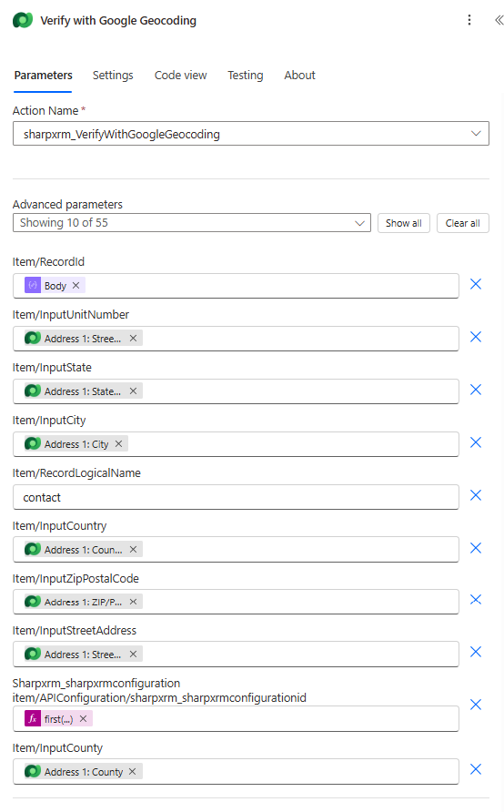Delete the Address 1: ZIP/Postal token
Screen dimensions: 504x812
click(x=133, y=602)
